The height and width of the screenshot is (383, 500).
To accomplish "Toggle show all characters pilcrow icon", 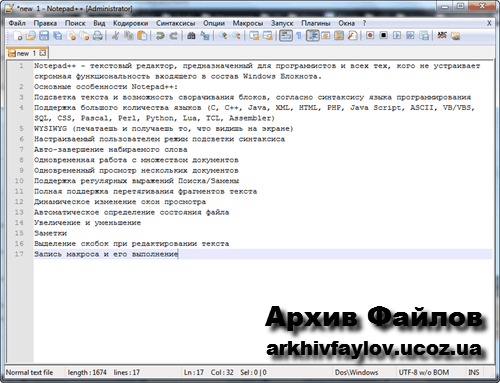I will tap(299, 36).
